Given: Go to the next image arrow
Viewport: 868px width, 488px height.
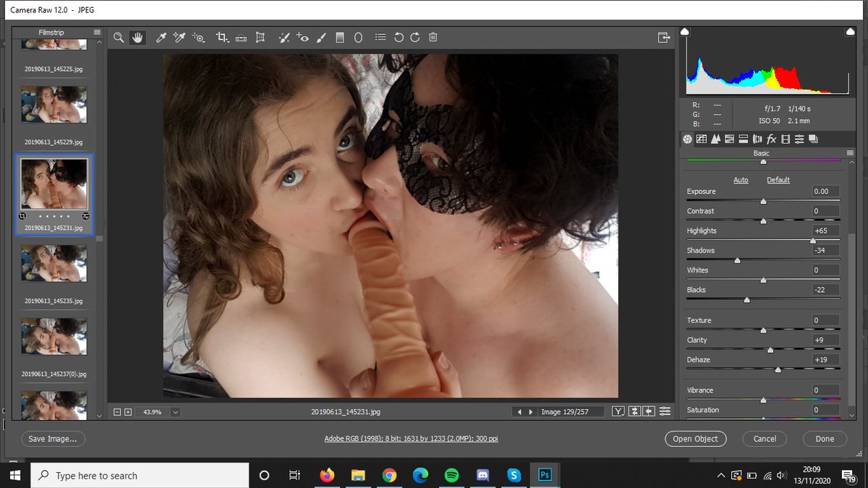Looking at the screenshot, I should (x=531, y=412).
